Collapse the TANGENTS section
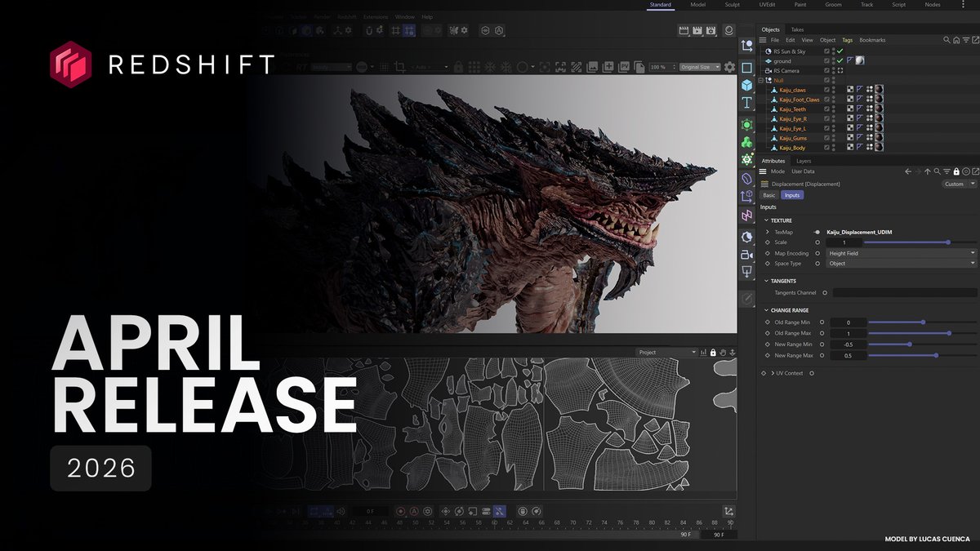980x551 pixels. click(767, 281)
